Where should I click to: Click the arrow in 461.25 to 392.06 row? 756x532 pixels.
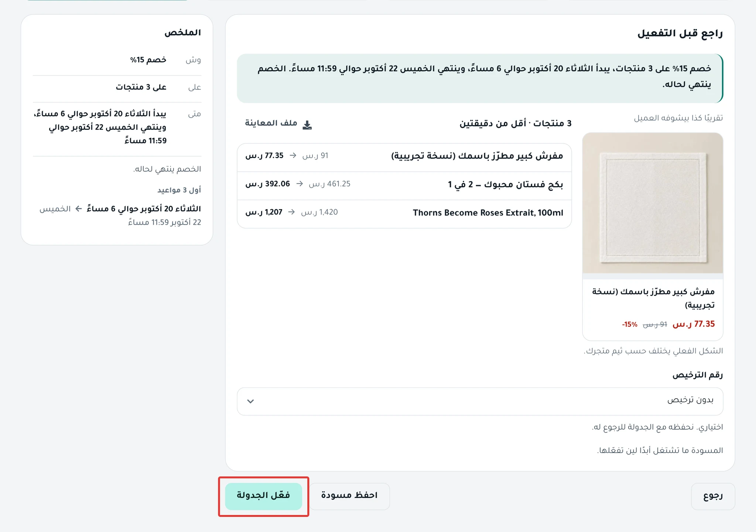300,184
